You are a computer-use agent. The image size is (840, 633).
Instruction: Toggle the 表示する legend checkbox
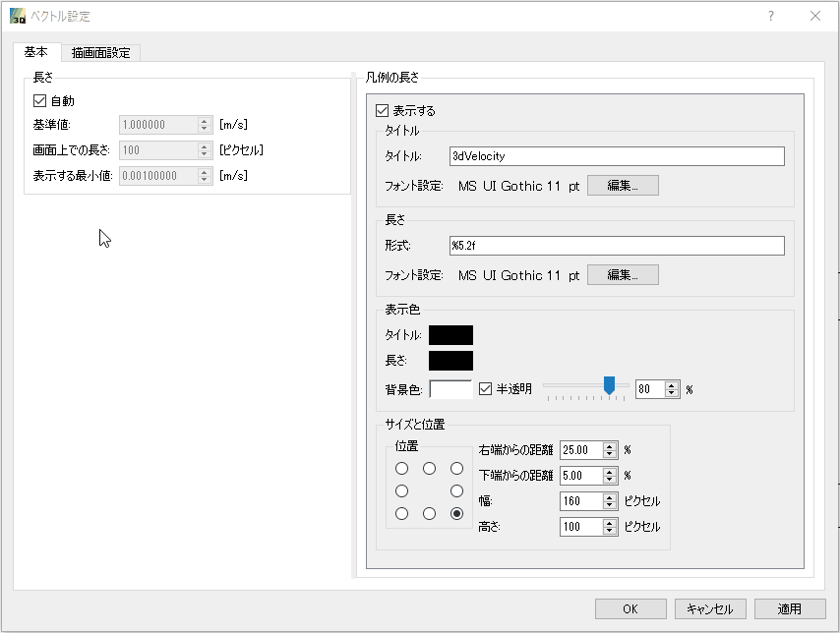pyautogui.click(x=383, y=111)
